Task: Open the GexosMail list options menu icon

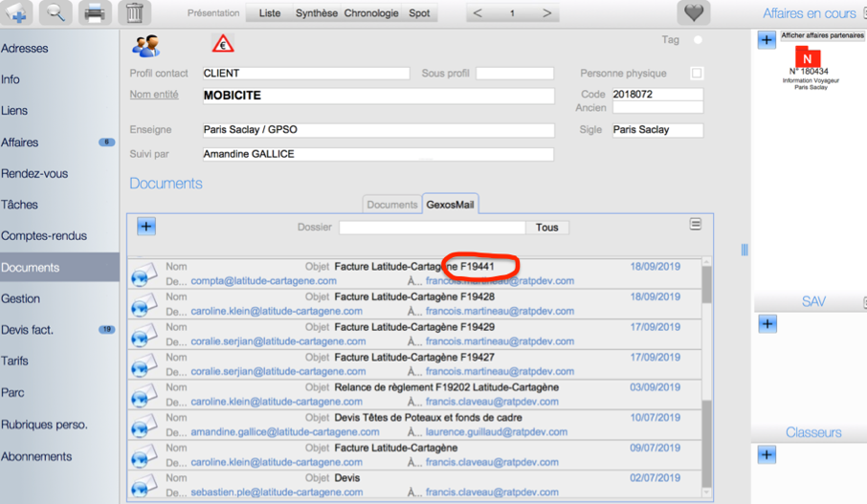Action: point(696,224)
